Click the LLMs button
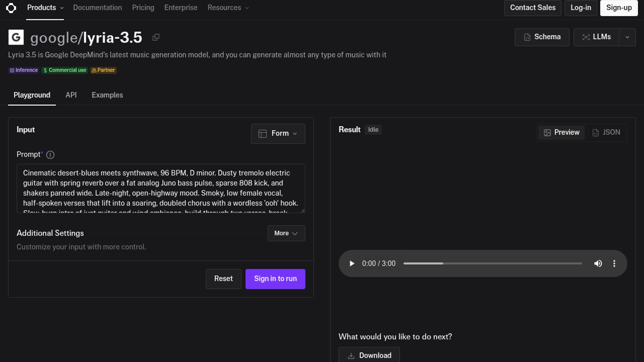The width and height of the screenshot is (644, 362). coord(596,37)
